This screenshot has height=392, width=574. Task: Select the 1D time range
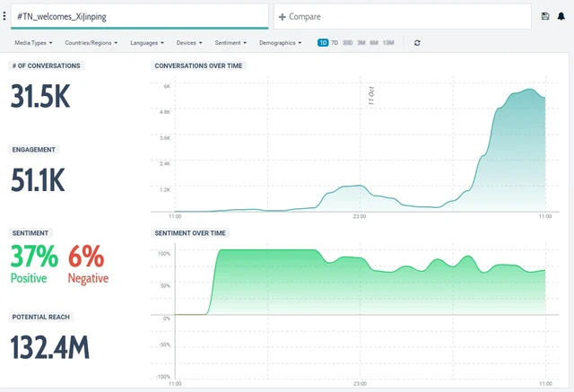pos(323,43)
